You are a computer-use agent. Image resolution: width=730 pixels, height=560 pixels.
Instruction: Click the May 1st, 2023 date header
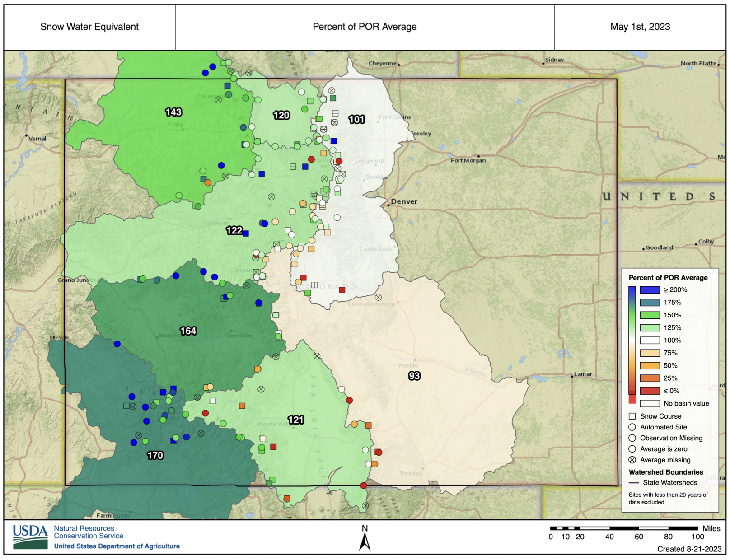(640, 27)
